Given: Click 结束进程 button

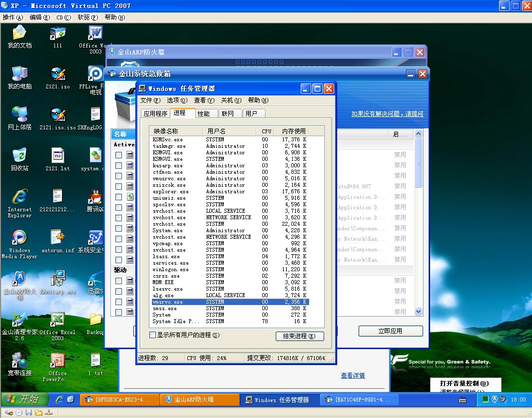Looking at the screenshot, I should (x=300, y=336).
